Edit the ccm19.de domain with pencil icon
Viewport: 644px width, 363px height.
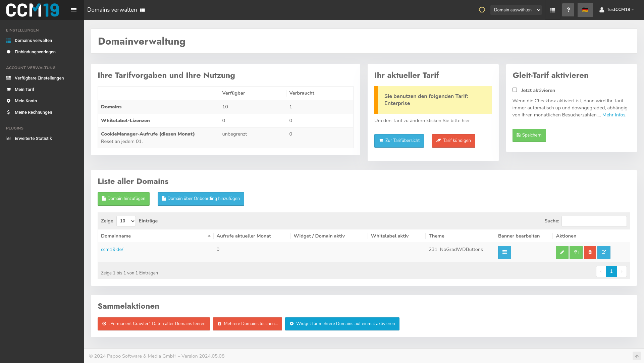[562, 252]
